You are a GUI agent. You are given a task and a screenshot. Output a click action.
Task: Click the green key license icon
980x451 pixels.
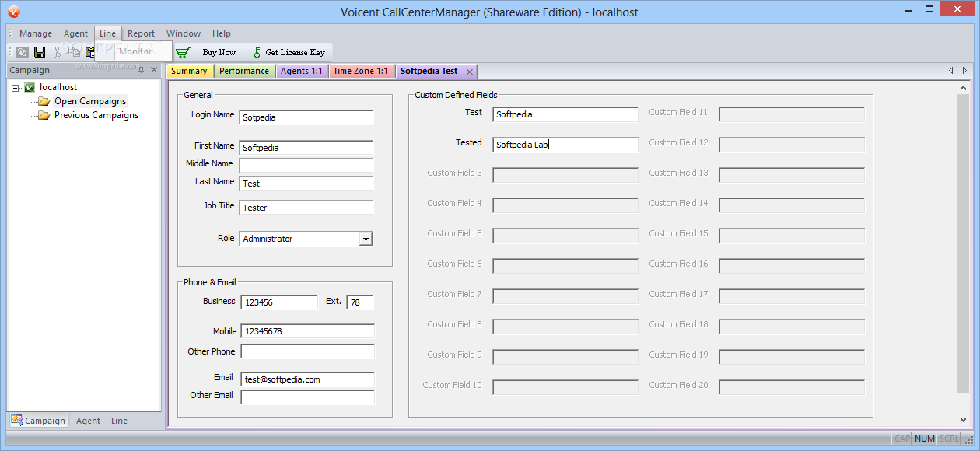[x=257, y=52]
